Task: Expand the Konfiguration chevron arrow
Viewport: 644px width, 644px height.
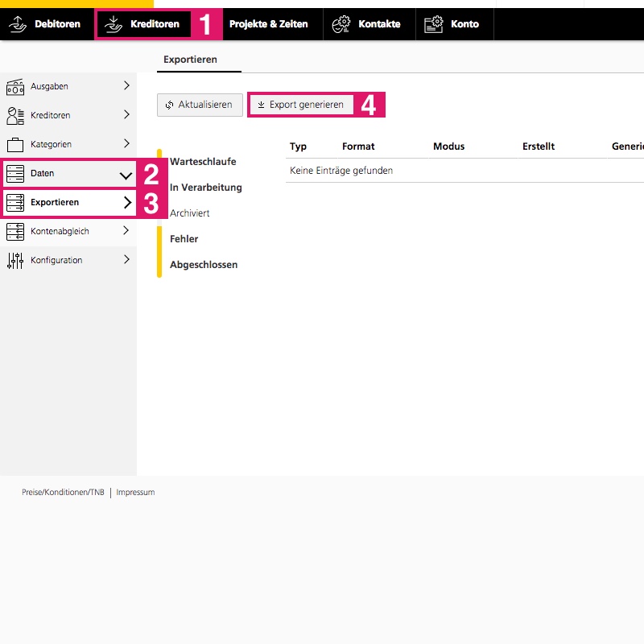Action: click(x=126, y=260)
